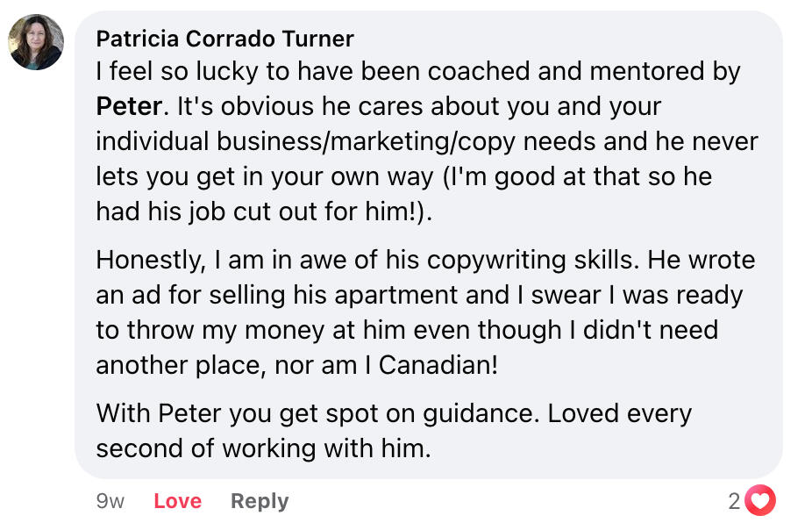Image resolution: width=812 pixels, height=523 pixels.
Task: Click the bold Peter mention
Action: coord(129,107)
